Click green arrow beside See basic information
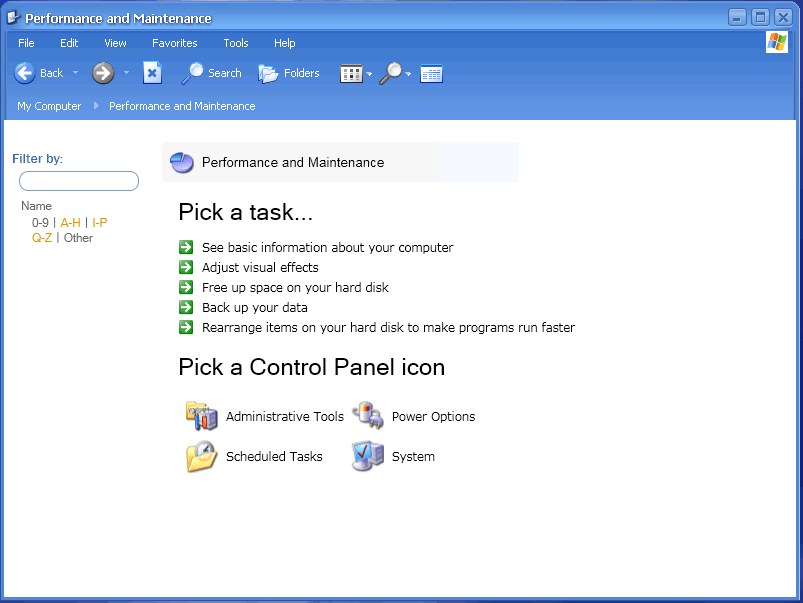Viewport: 803px width, 603px height. click(x=186, y=247)
